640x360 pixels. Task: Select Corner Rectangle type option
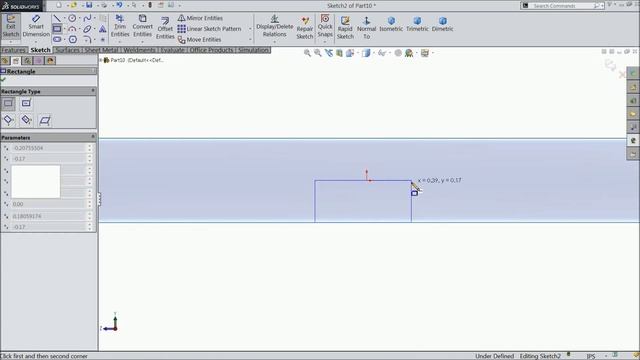[x=8, y=104]
